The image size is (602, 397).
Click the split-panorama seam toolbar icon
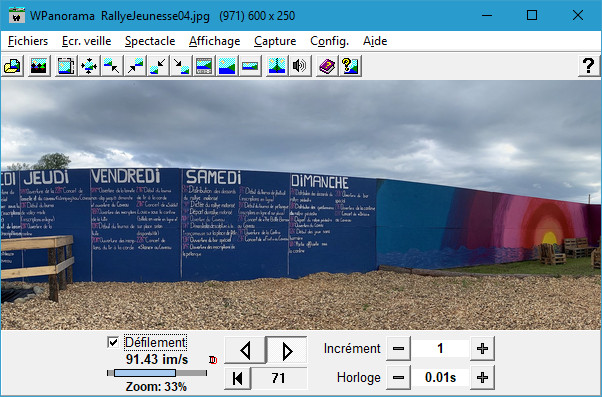pos(277,66)
